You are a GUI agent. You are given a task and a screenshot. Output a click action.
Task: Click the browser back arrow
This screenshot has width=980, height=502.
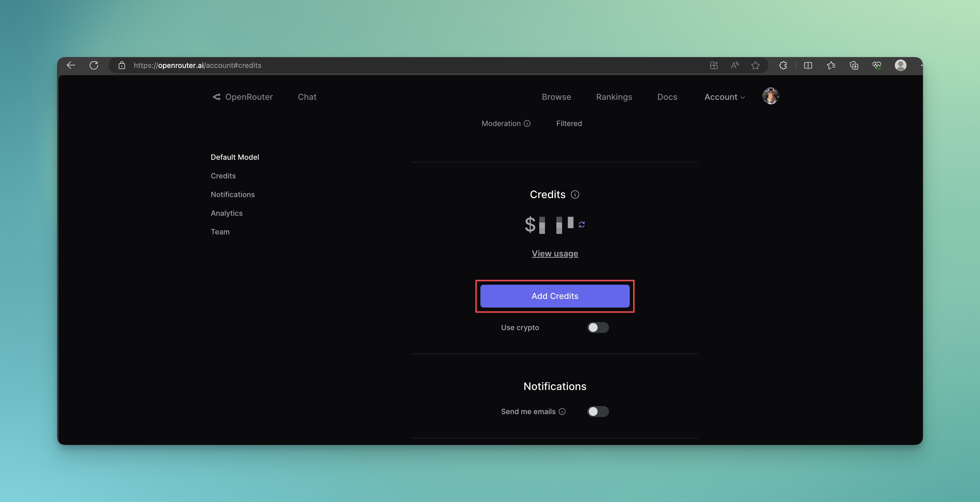coord(71,65)
